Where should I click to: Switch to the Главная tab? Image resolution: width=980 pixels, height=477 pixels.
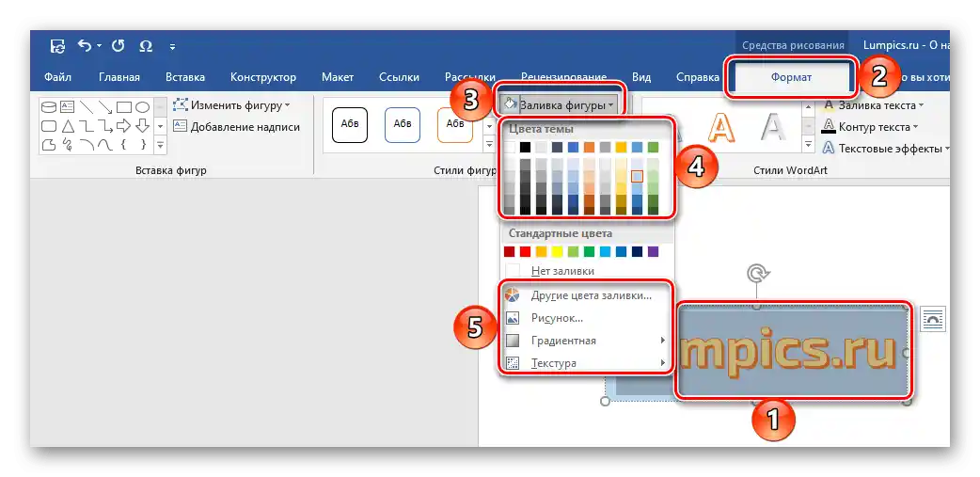tap(119, 77)
